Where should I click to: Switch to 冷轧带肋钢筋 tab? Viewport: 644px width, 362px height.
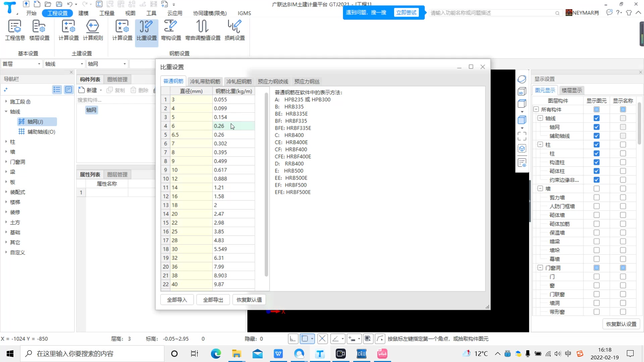(205, 81)
